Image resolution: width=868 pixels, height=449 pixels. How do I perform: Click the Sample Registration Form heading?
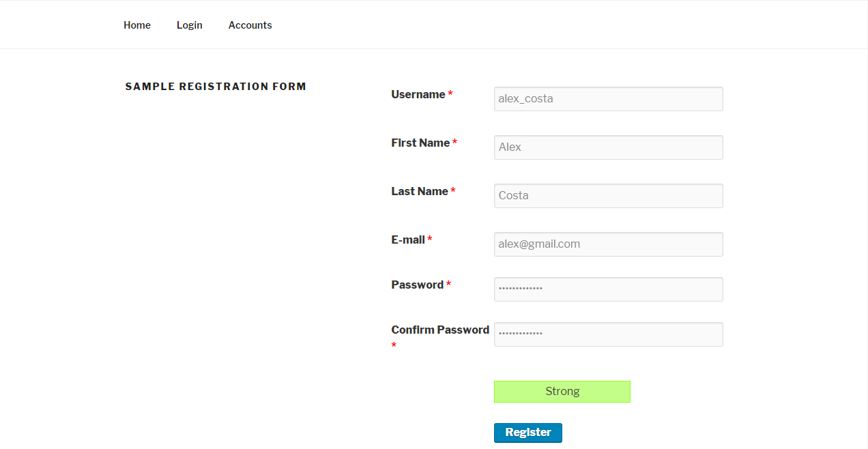216,87
